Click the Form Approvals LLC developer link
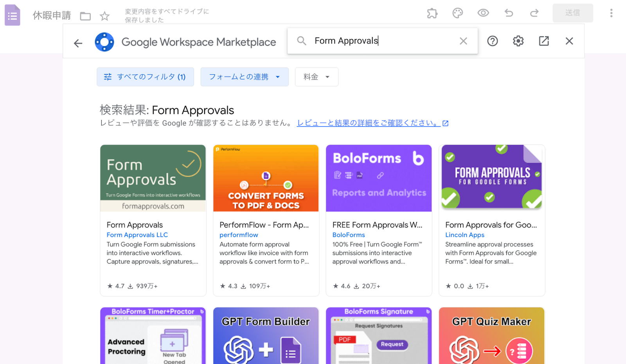The width and height of the screenshot is (626, 364). [137, 235]
